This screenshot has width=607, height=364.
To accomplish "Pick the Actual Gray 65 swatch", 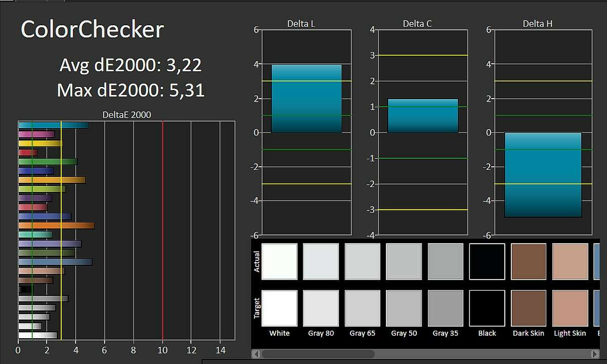I will [x=362, y=261].
